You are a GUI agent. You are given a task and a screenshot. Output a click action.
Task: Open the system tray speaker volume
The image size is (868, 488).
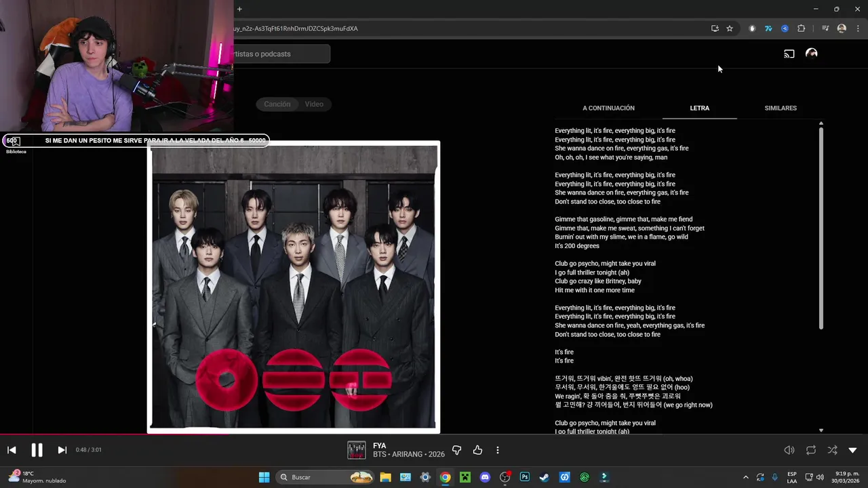[x=820, y=477]
